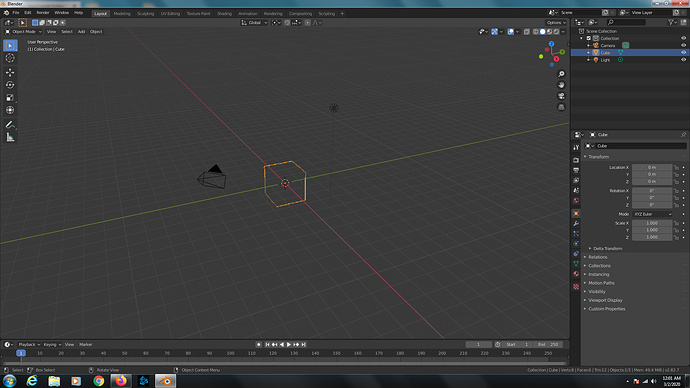Open the World properties tab

coord(576,201)
